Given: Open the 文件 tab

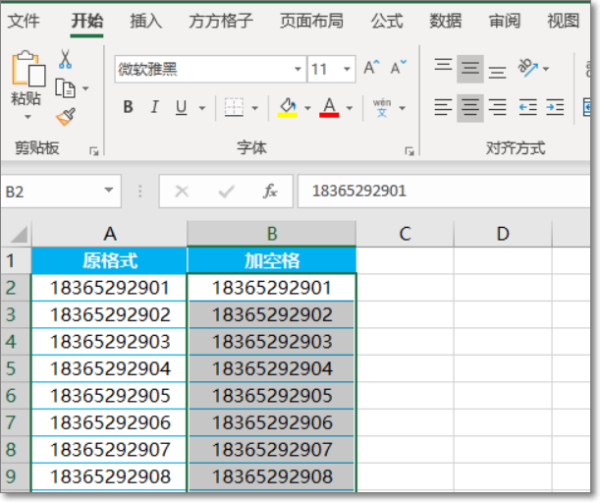Looking at the screenshot, I should point(24,21).
